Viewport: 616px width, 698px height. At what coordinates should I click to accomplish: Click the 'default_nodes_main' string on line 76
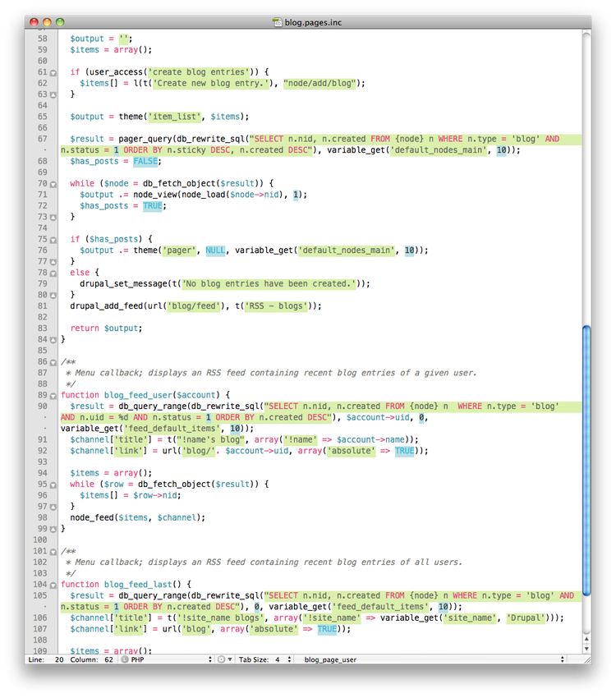tap(347, 250)
